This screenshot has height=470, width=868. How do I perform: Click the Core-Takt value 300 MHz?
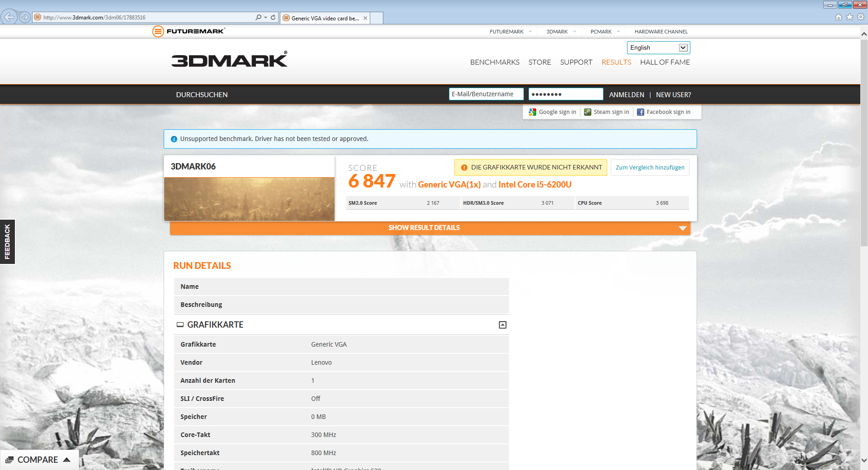point(323,435)
